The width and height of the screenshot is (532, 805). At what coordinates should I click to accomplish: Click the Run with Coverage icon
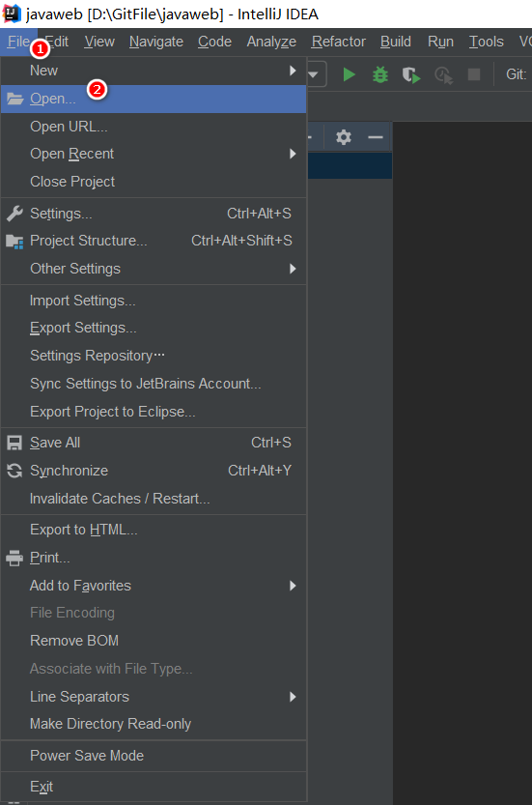(411, 75)
